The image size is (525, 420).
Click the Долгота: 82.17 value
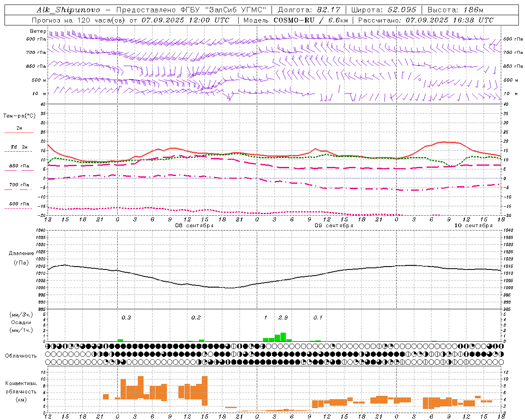(309, 10)
